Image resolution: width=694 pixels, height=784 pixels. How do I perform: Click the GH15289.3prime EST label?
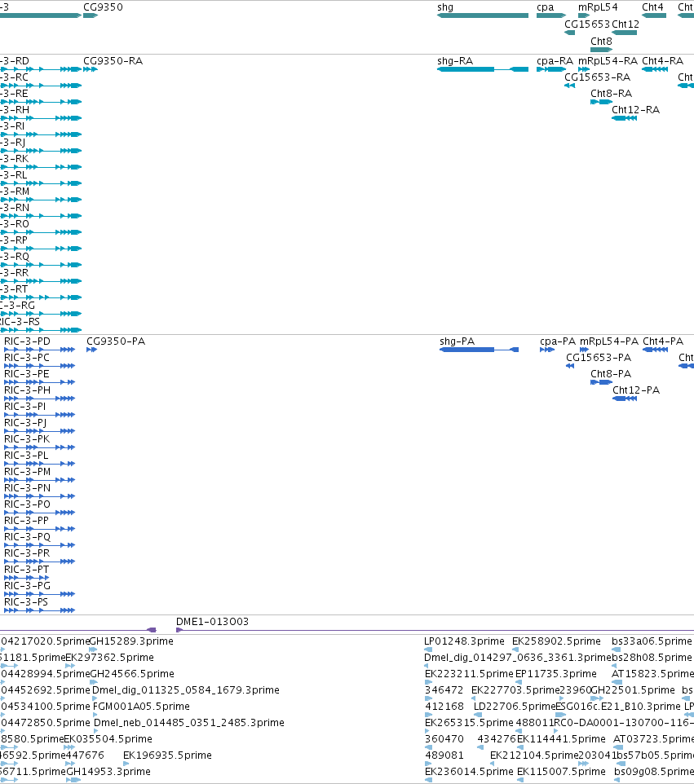(x=131, y=641)
